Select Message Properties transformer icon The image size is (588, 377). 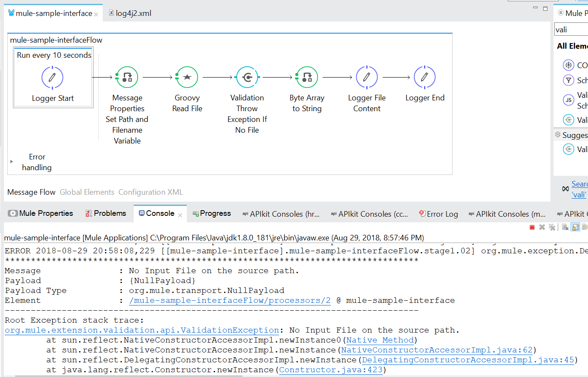(127, 78)
